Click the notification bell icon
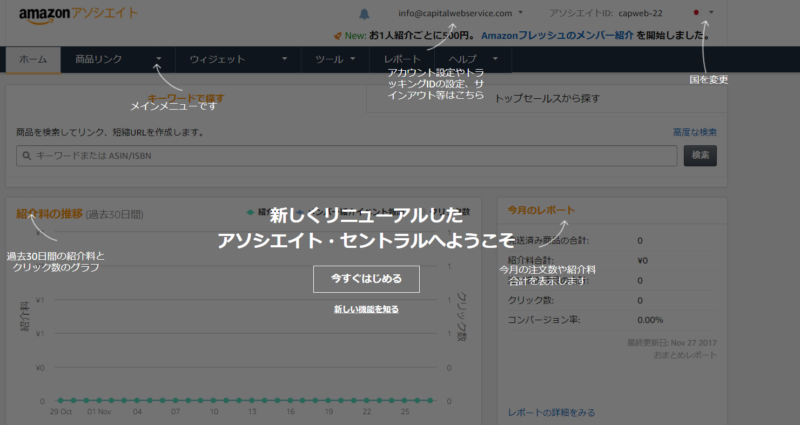The height and width of the screenshot is (425, 800). (364, 14)
